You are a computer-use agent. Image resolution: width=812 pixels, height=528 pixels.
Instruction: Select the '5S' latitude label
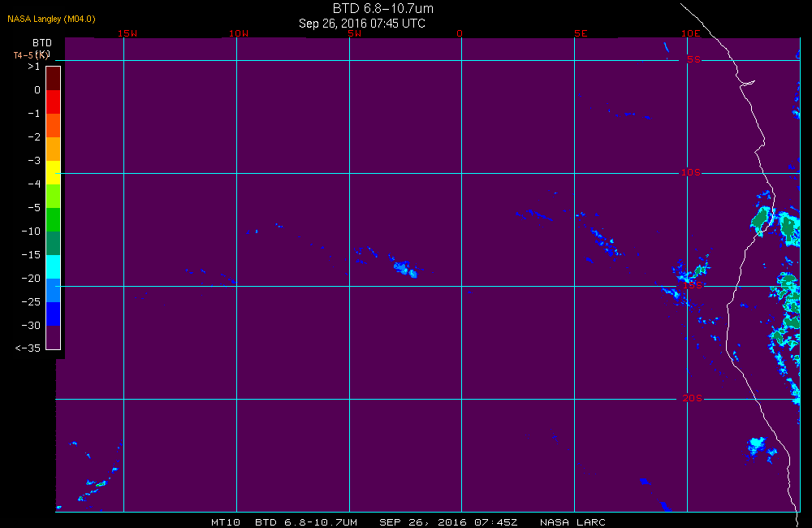click(x=694, y=59)
